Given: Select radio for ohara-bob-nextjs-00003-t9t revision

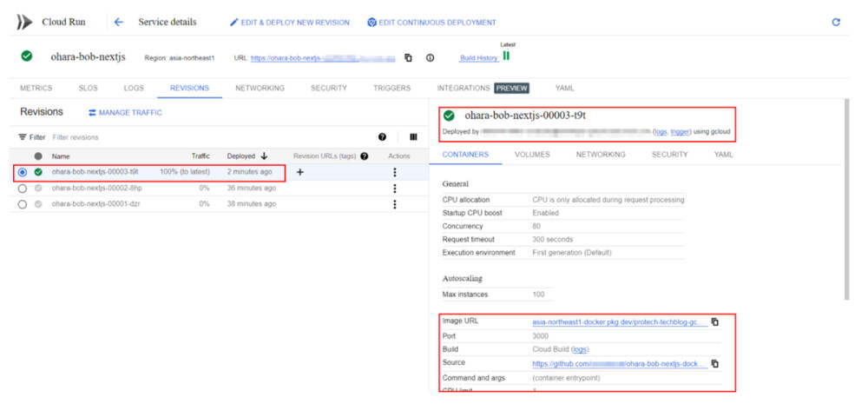Looking at the screenshot, I should 23,172.
